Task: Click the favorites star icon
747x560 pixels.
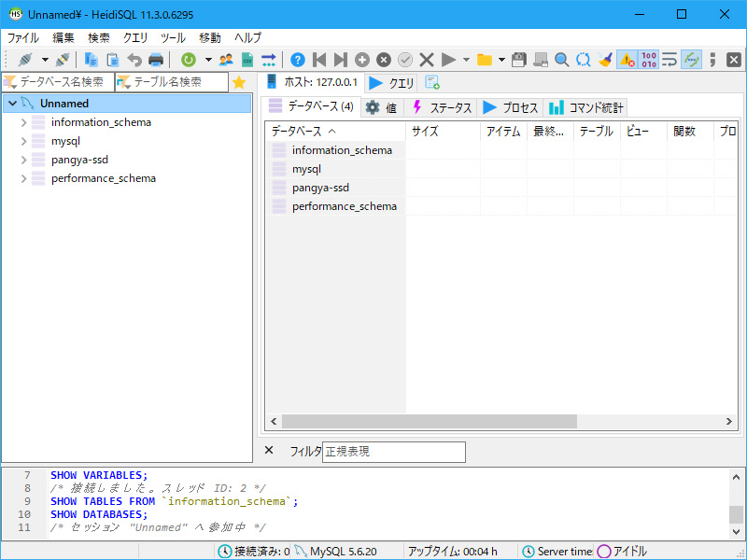Action: pos(239,83)
